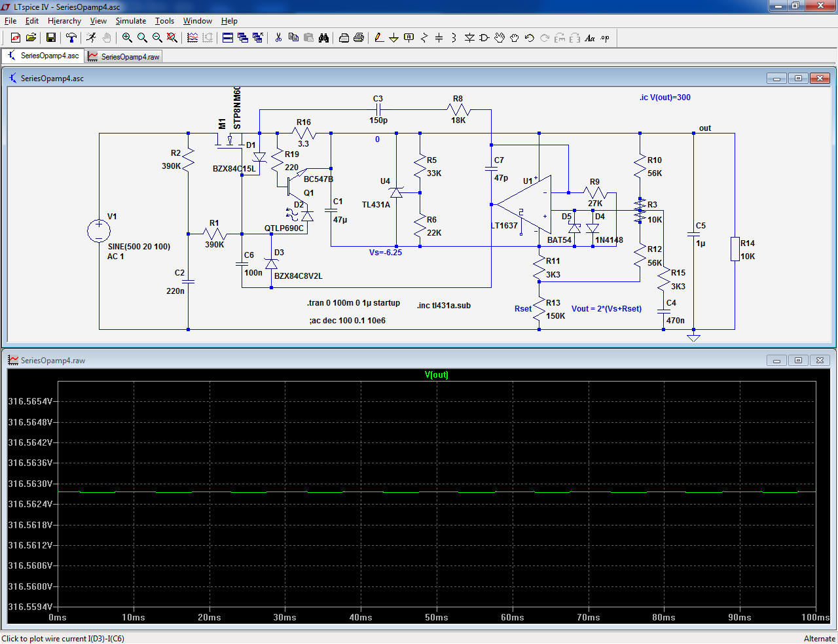
Task: Click the Zoom Full Extents icon
Action: point(172,38)
